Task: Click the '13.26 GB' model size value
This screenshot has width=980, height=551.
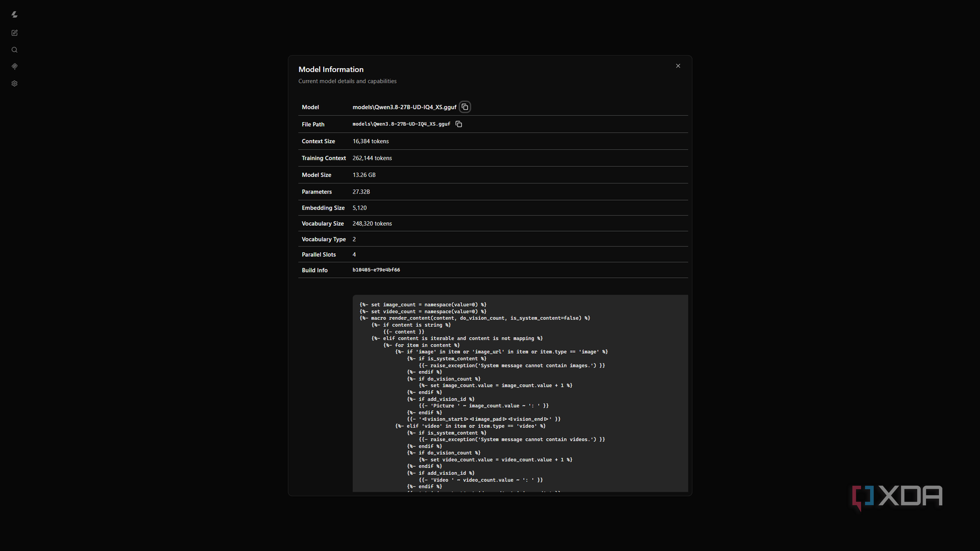Action: coord(364,175)
